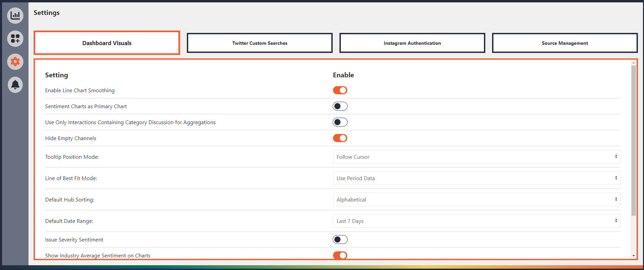Click the Use Only Interactions Containing Category Discussion label
Viewport: 644px width, 270px height.
point(130,122)
